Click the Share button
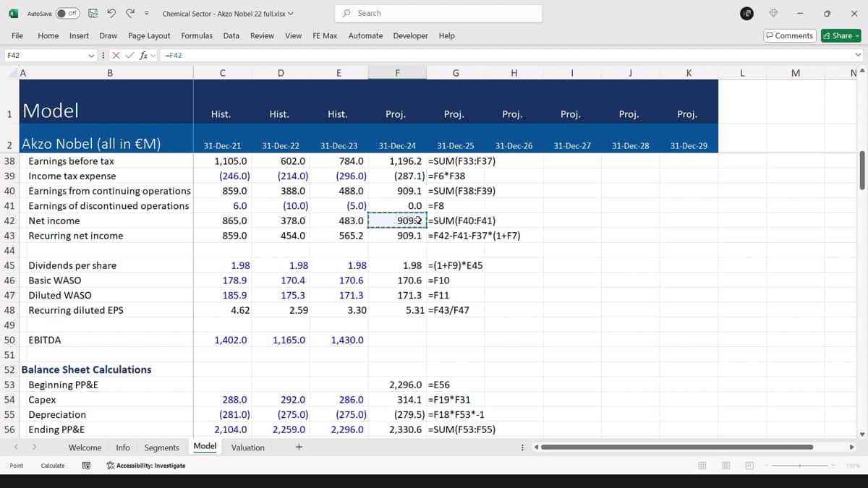This screenshot has width=868, height=488. pos(841,35)
